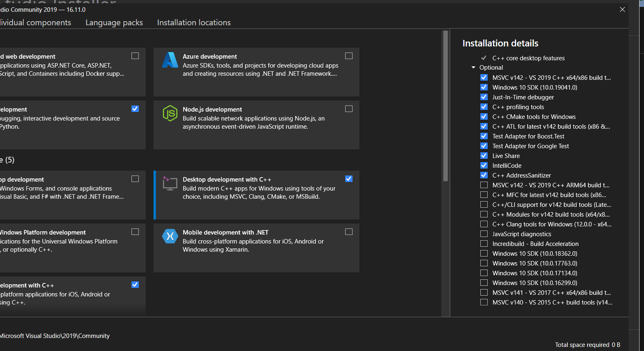Click the Node.js development logo icon

(170, 113)
